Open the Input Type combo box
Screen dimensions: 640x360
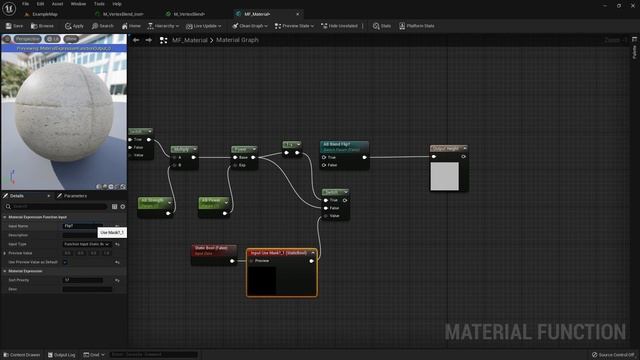coord(87,244)
